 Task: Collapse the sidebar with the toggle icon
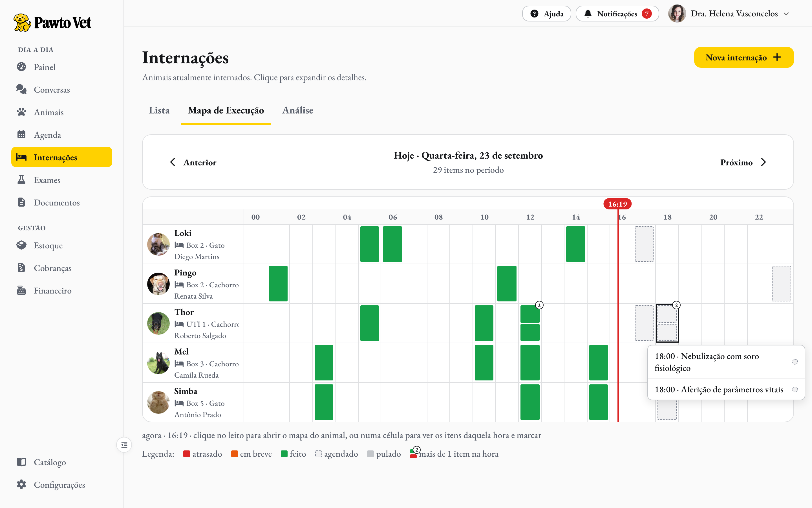(x=124, y=445)
